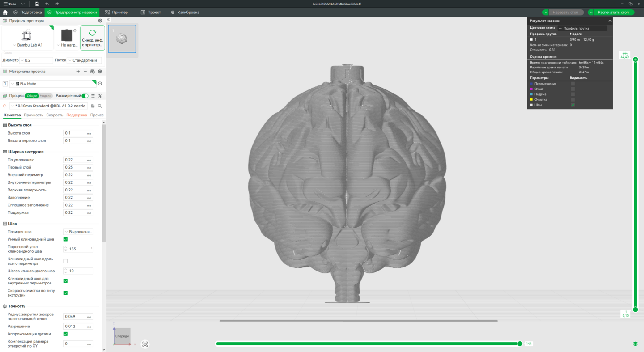This screenshot has width=644, height=352.
Task: Click the Распечатать стол button
Action: tap(614, 13)
